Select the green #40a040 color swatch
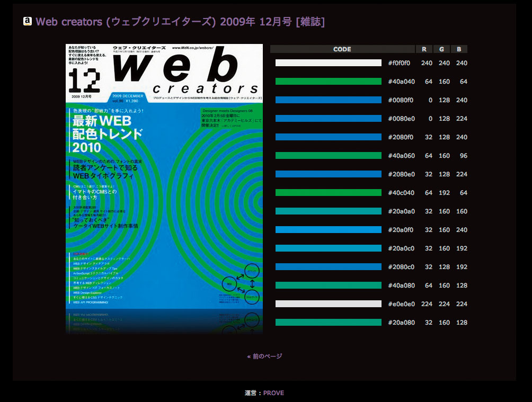 [x=328, y=82]
